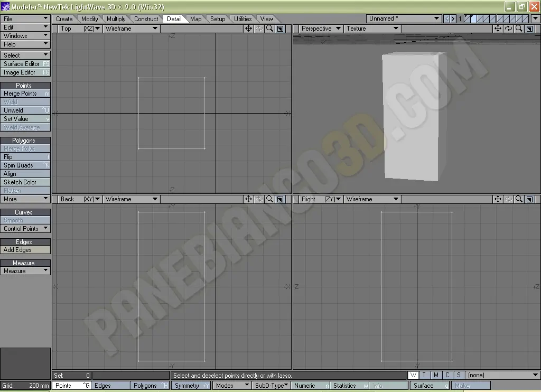The height and width of the screenshot is (392, 541).
Task: Go to the previous layer bank arrow
Action: (x=447, y=18)
